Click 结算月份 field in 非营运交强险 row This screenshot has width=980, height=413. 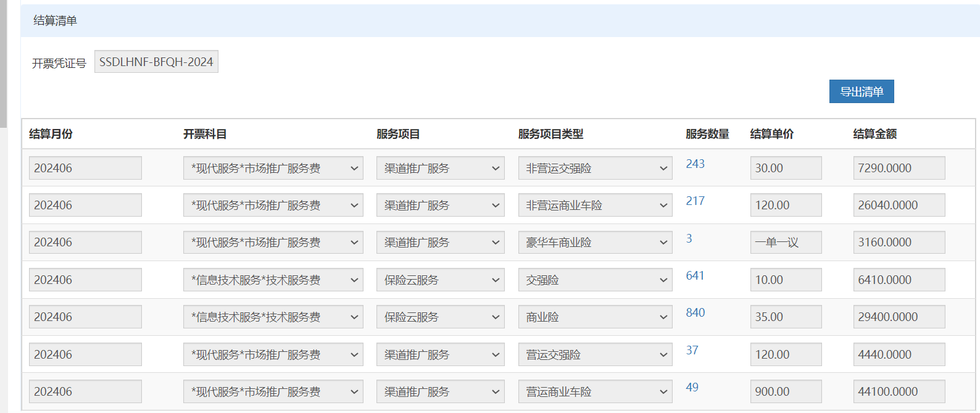pyautogui.click(x=85, y=168)
